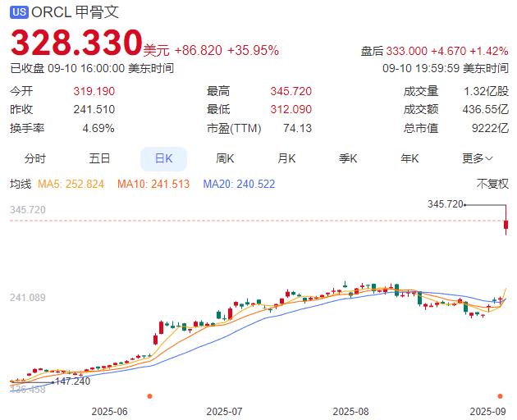Click the 换手率 turnover value 4.69%

(98, 128)
